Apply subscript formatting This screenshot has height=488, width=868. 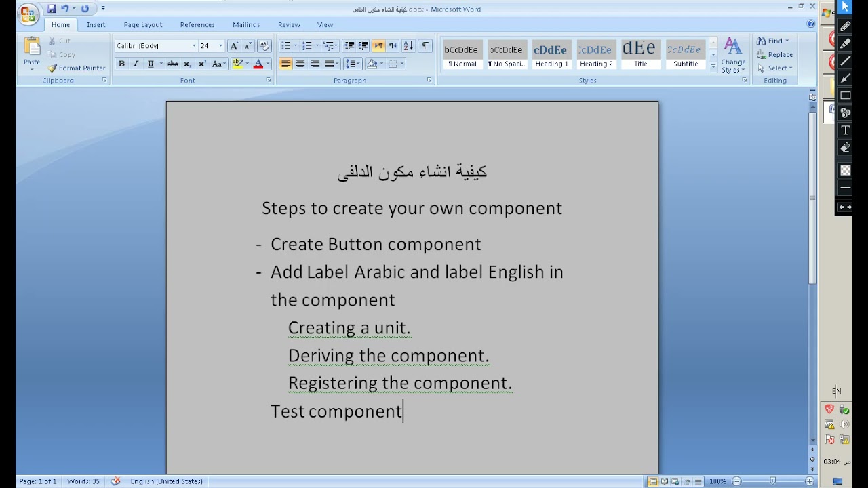[187, 64]
